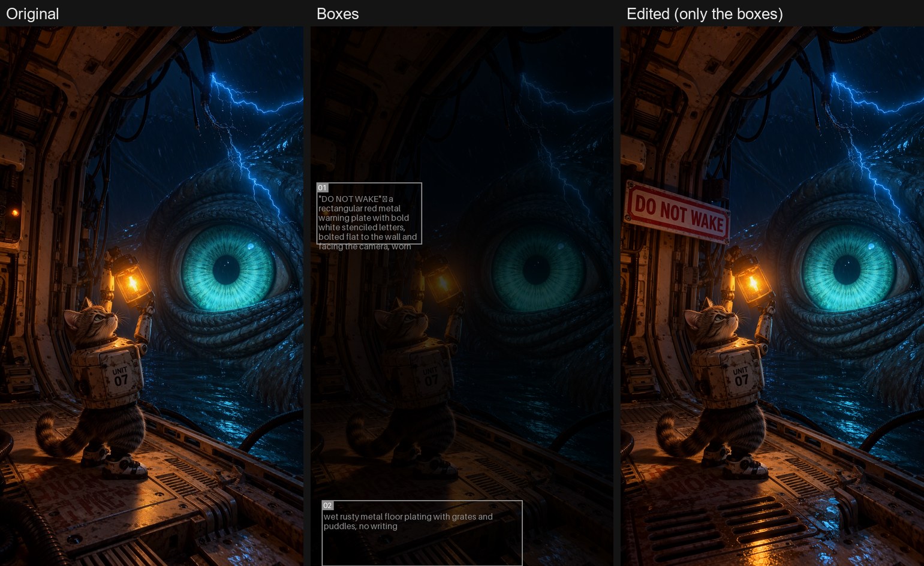Image resolution: width=924 pixels, height=566 pixels.
Task: Click the "DO NOT WAKE" box description text
Action: [x=368, y=222]
